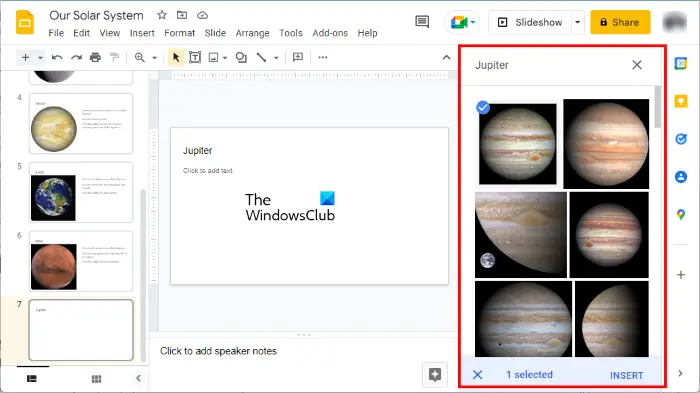Open Google Keep in side panel
700x393 pixels.
point(681,101)
